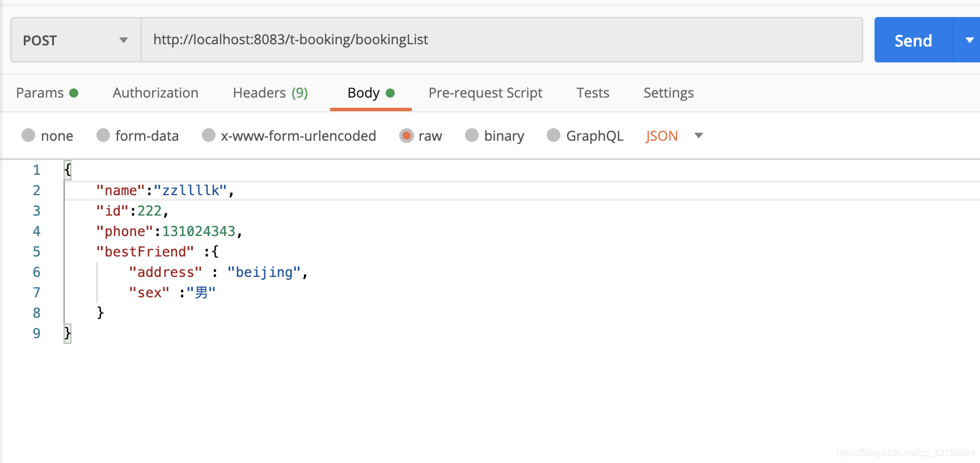Viewport: 980px width, 463px height.
Task: Click the closing brace on line 8
Action: coord(100,313)
